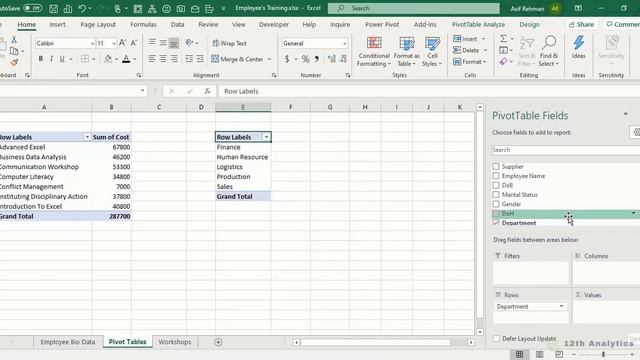Uncheck the Department field checkbox
This screenshot has height=360, width=640.
496,223
